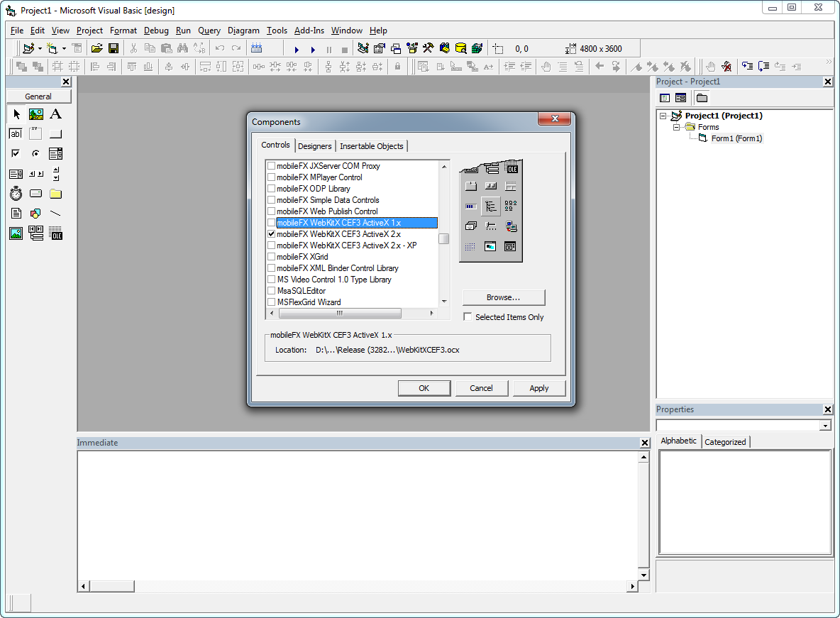Start the program with the Run arrow

tap(297, 49)
